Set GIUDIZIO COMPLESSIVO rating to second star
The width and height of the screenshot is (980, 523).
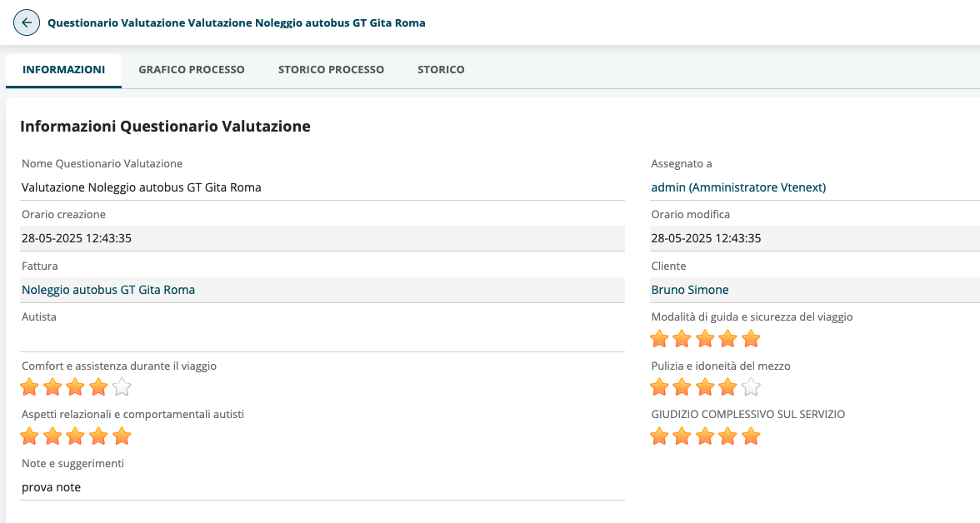pos(682,436)
